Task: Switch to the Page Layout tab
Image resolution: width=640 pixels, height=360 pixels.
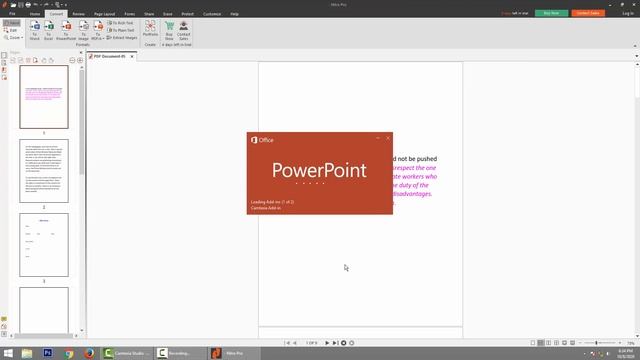Action: coord(104,14)
